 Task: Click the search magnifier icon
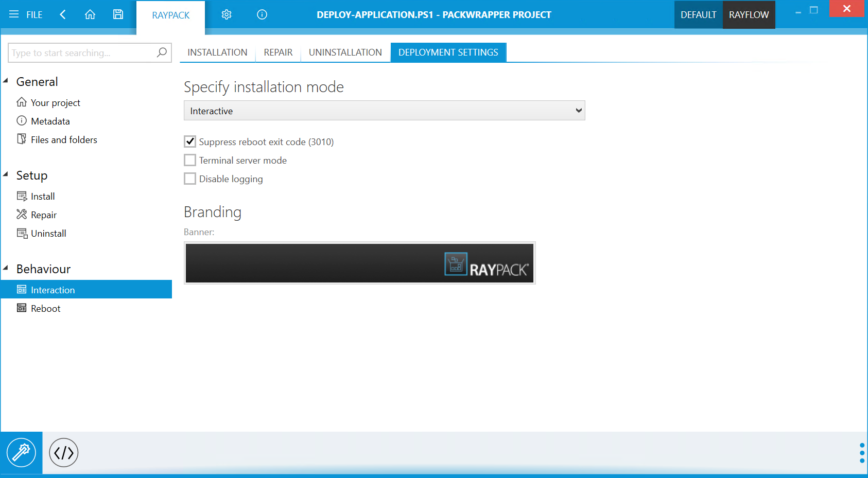coord(161,52)
